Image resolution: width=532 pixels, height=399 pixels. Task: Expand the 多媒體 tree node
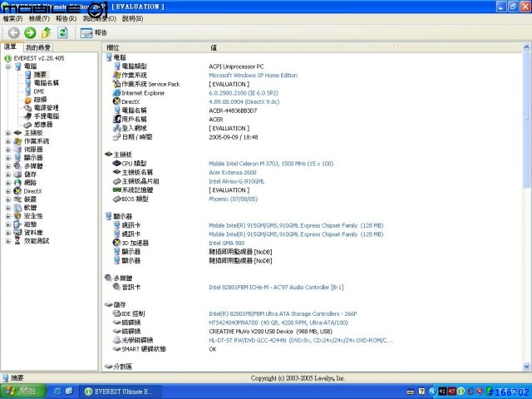[7, 166]
